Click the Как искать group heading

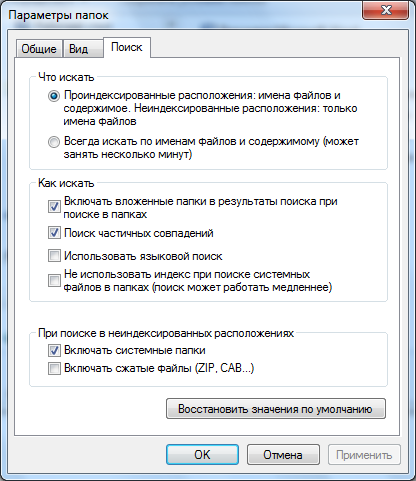click(66, 183)
